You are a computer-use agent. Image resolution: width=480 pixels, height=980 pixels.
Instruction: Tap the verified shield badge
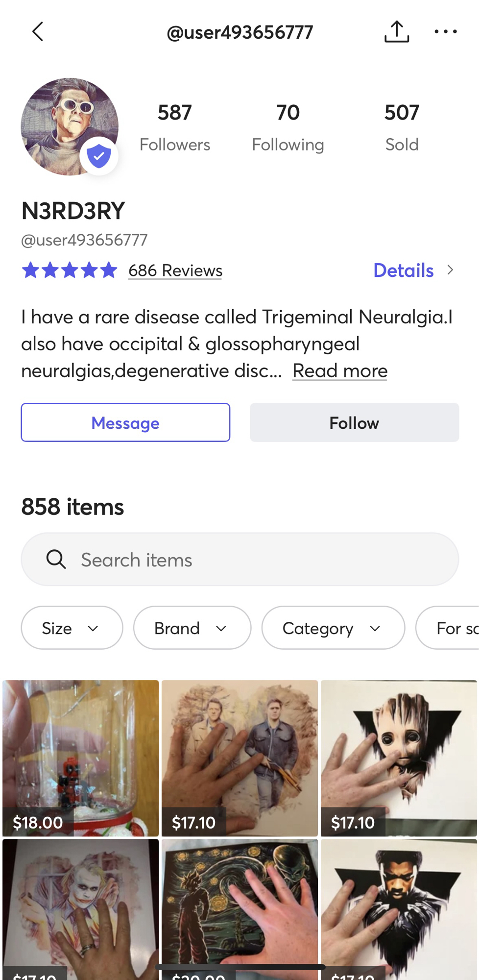pyautogui.click(x=99, y=156)
